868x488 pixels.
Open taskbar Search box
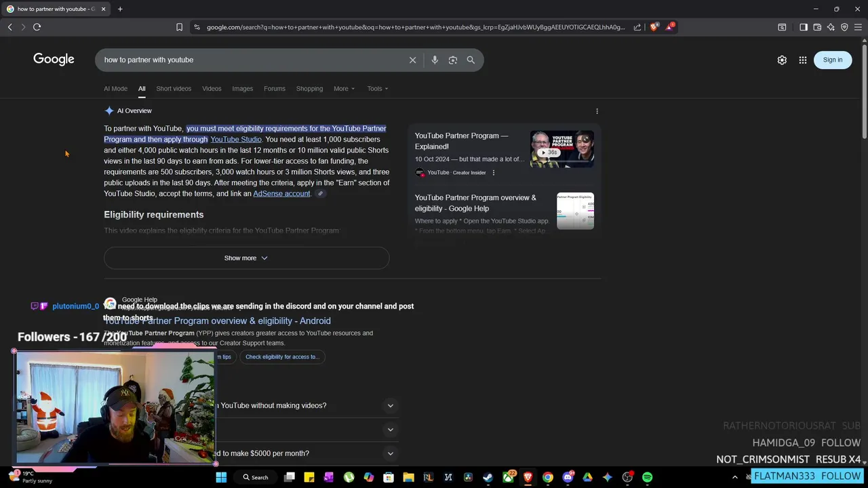coord(256,477)
